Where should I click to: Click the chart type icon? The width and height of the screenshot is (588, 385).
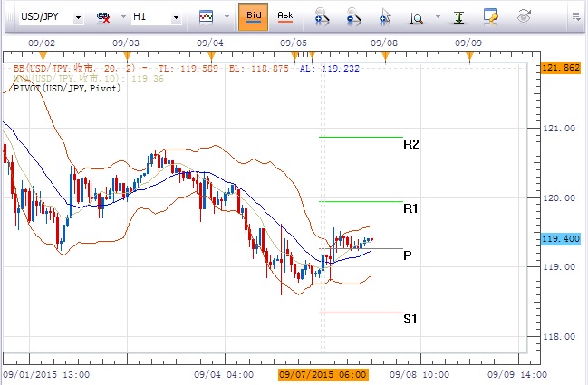coord(206,17)
